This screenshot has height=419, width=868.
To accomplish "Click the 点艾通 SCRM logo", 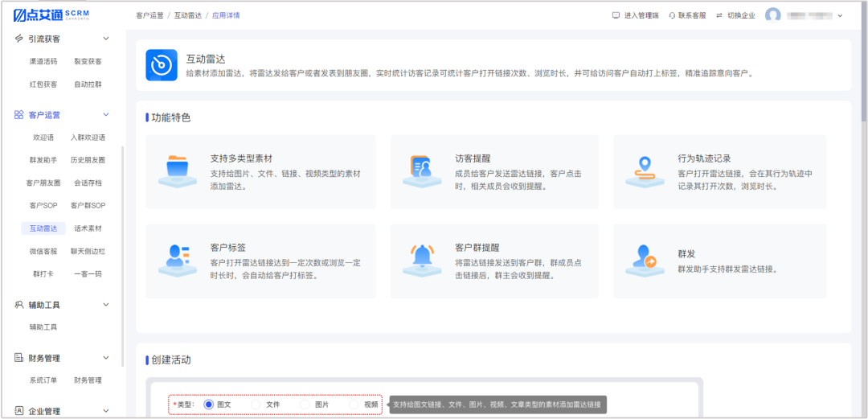I will tap(51, 15).
